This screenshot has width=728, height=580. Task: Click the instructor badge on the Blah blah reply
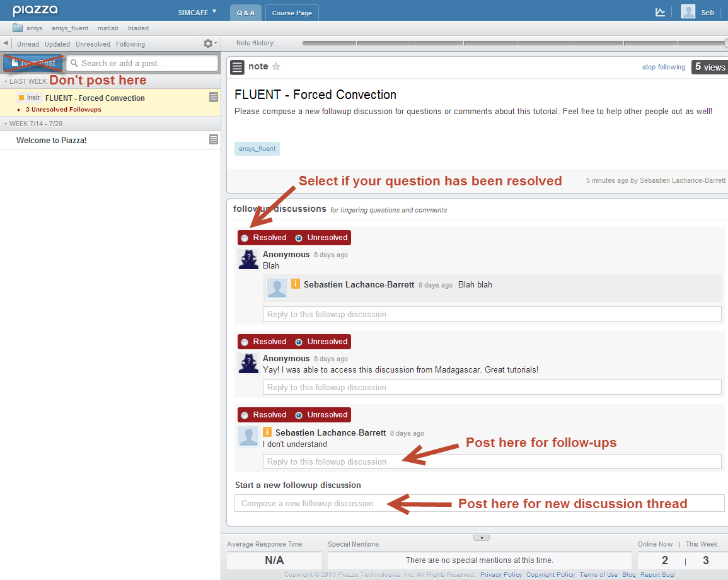[295, 283]
